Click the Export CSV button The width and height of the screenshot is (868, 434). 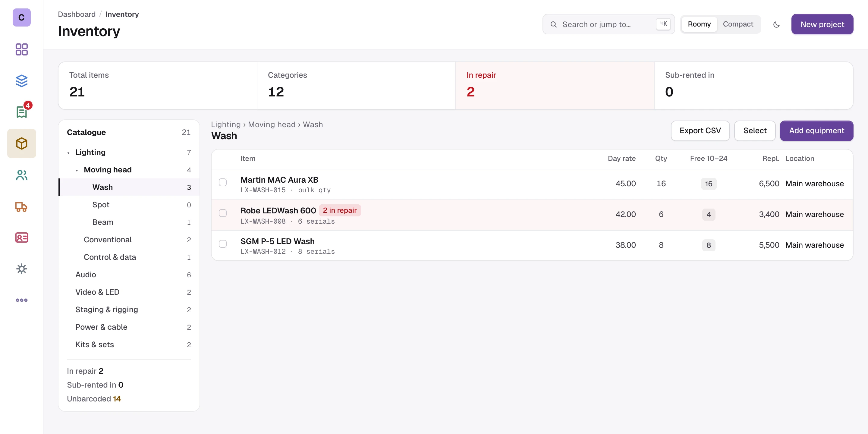(x=700, y=131)
